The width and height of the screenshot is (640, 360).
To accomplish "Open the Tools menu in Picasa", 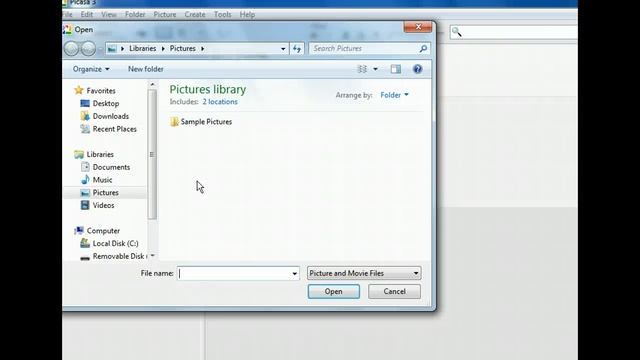I will (222, 14).
